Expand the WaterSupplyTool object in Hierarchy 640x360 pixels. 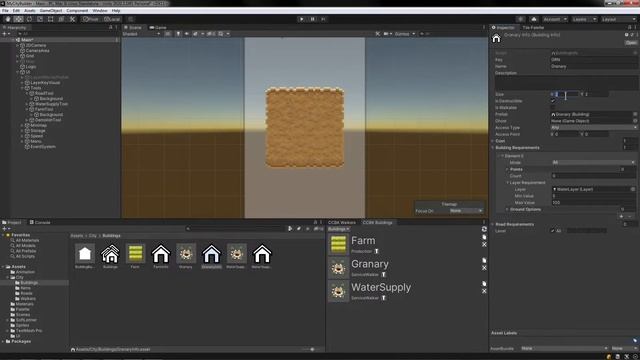[x=27, y=104]
